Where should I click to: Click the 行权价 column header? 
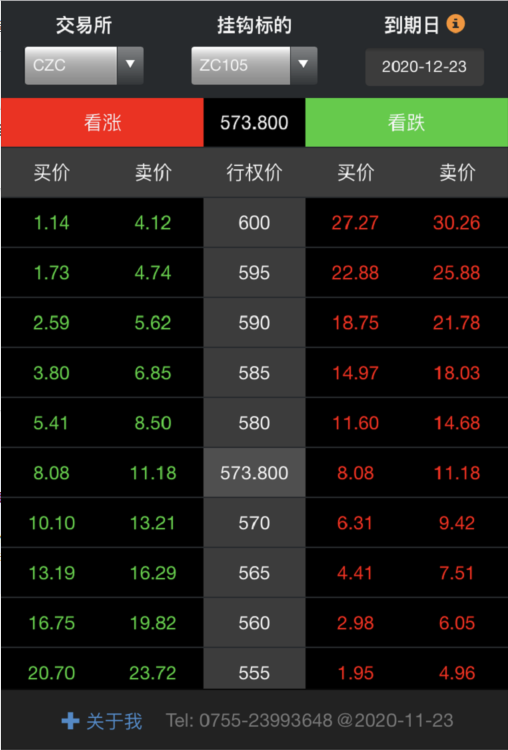tap(254, 172)
